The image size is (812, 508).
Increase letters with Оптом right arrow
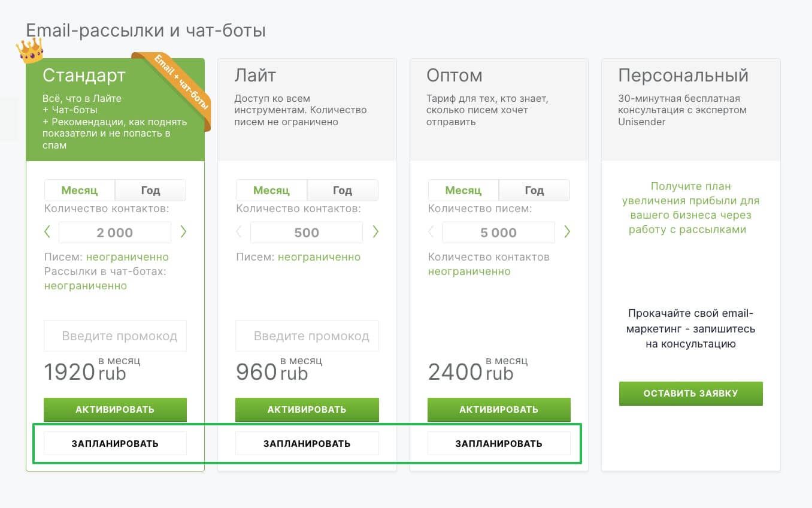pos(567,232)
